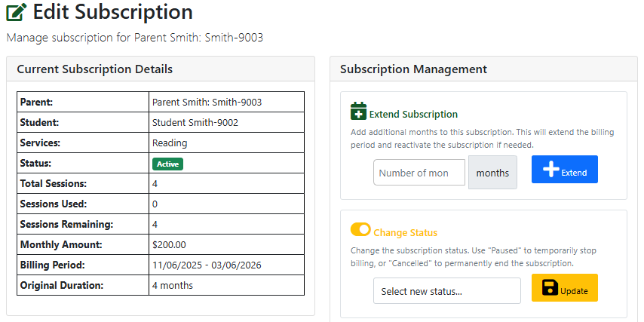This screenshot has height=322, width=644.
Task: Click the 'months' unit label next to the input
Action: click(492, 173)
